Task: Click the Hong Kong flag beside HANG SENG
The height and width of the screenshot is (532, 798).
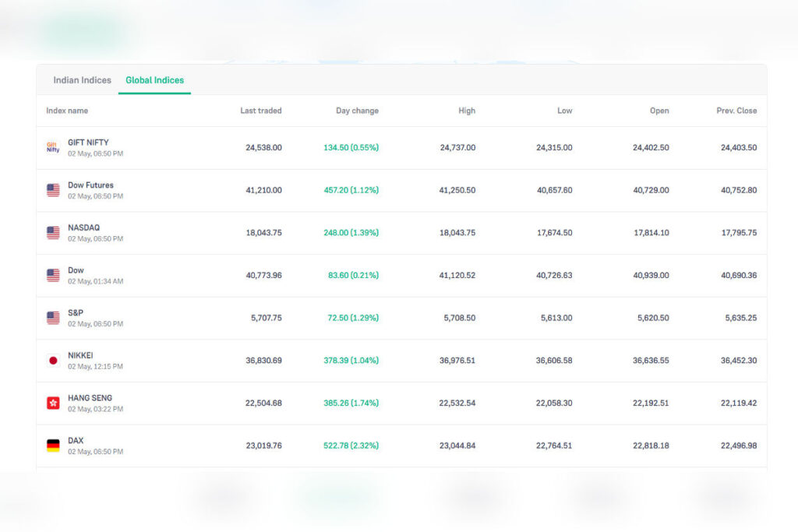Action: pyautogui.click(x=53, y=403)
